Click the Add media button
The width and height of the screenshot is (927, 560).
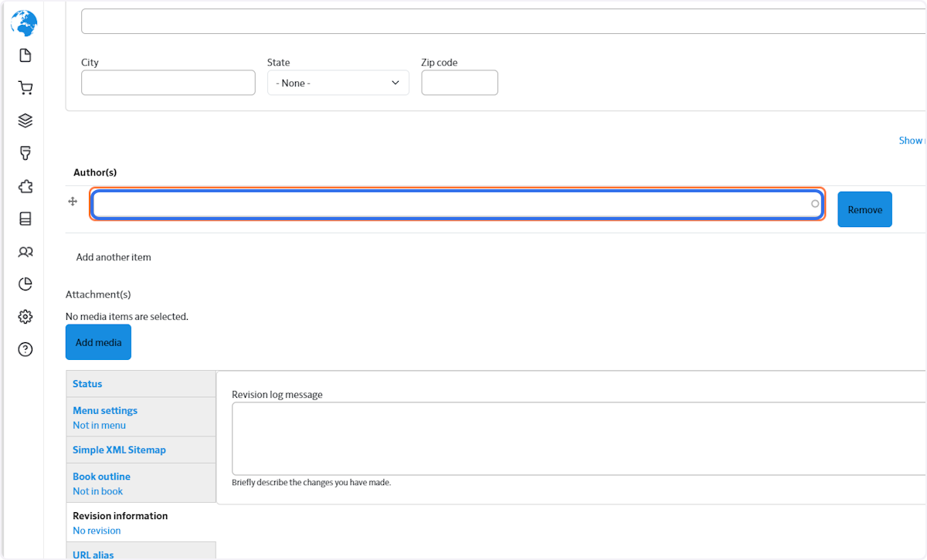[x=98, y=342]
